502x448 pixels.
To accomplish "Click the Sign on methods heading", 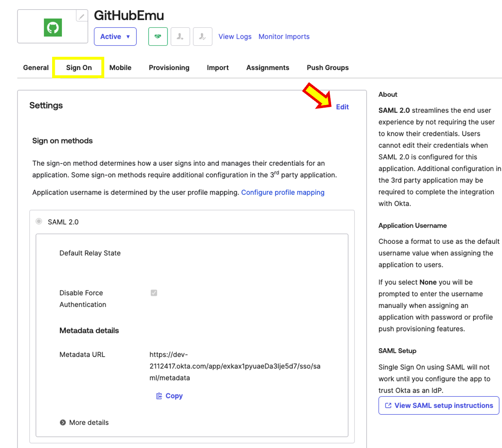I will (62, 141).
